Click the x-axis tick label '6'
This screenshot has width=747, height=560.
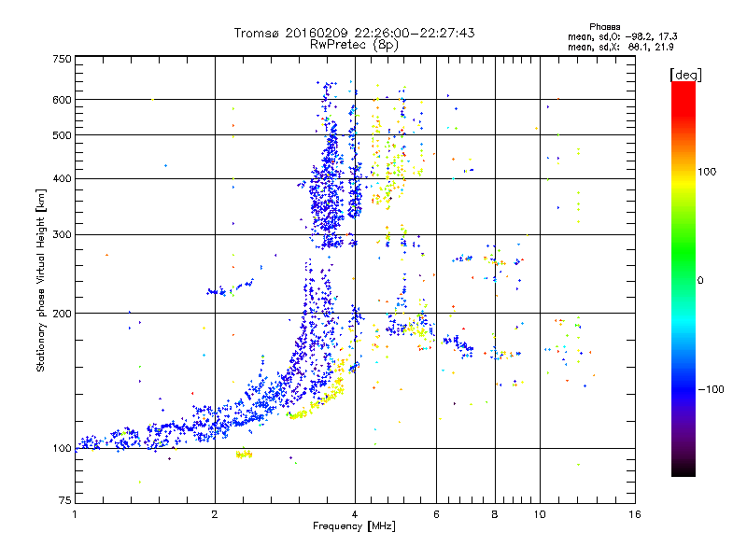tap(436, 514)
